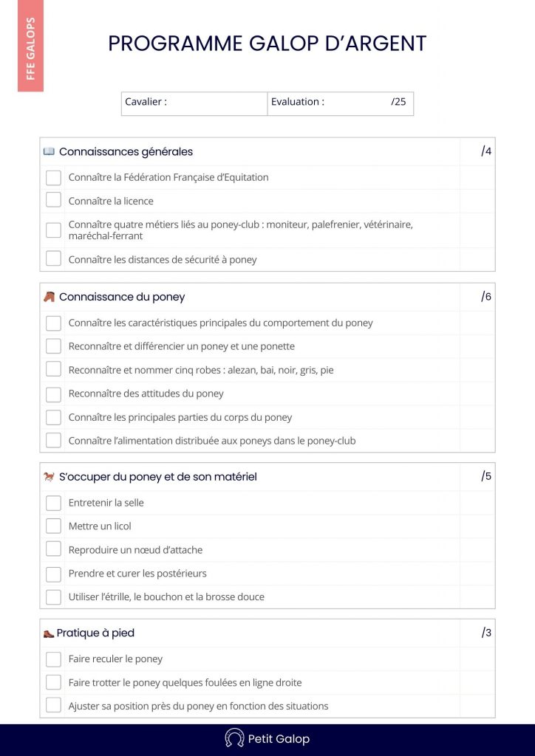Tick Connaître les distances de sécurité checkbox
The height and width of the screenshot is (756, 535).
coord(53,259)
